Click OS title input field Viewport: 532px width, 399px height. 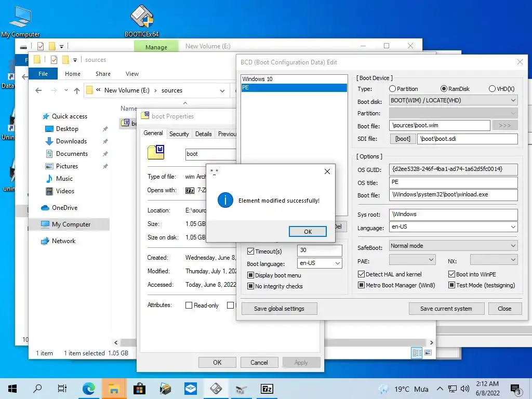pyautogui.click(x=453, y=182)
